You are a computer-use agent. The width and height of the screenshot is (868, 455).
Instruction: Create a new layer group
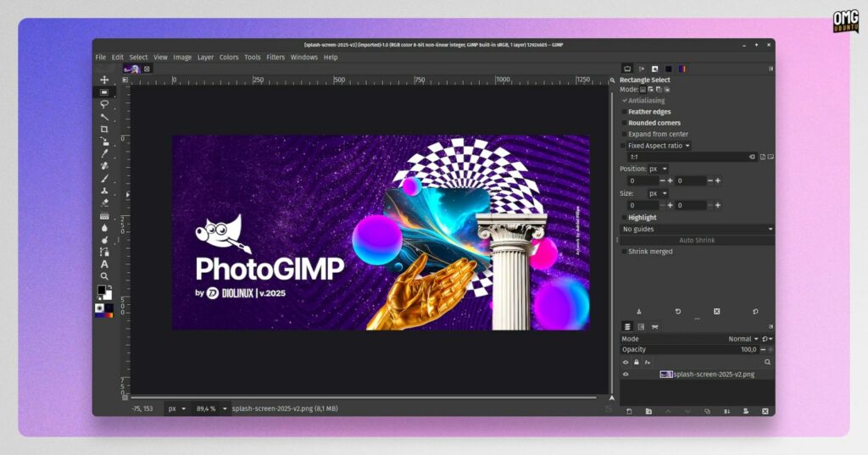point(648,411)
